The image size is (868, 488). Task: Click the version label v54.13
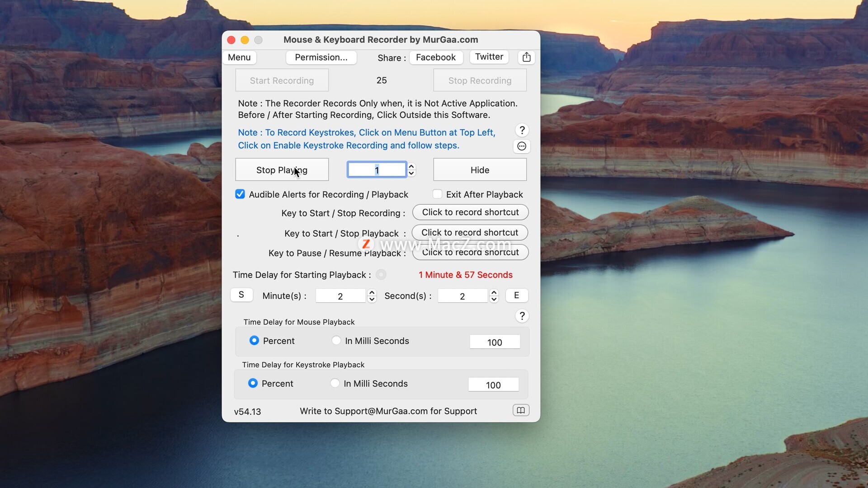247,412
